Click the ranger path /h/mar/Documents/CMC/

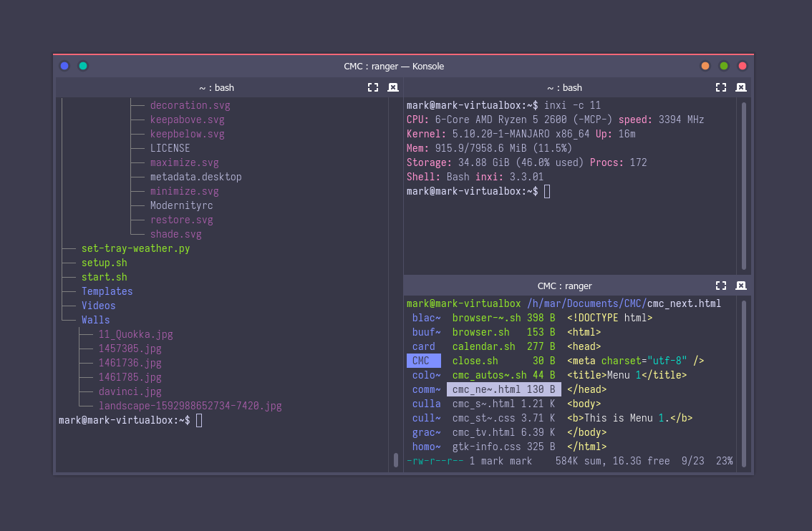[586, 304]
